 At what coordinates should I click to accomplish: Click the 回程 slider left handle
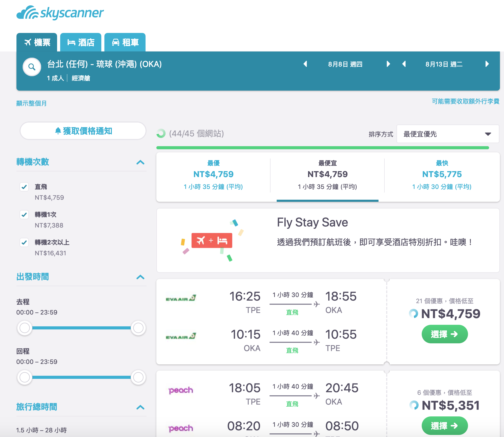25,377
